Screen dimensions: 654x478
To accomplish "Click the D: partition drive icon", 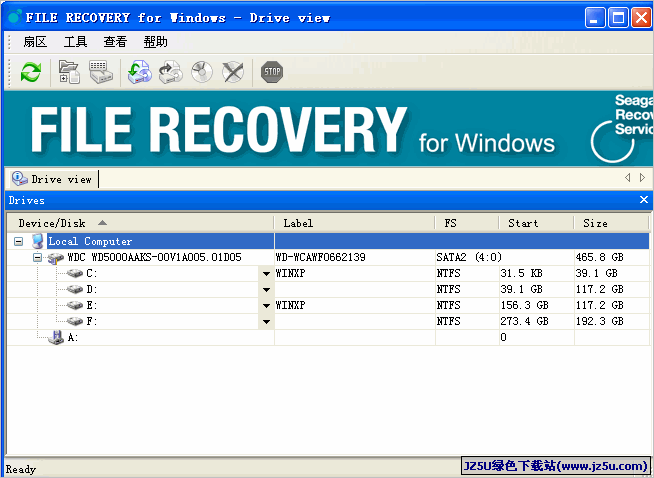I will pos(75,289).
